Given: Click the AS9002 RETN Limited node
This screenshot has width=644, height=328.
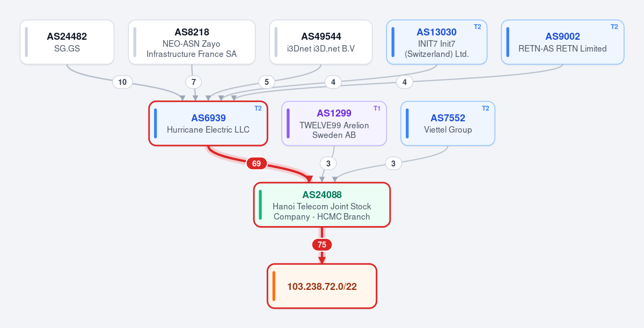Looking at the screenshot, I should pos(562,42).
